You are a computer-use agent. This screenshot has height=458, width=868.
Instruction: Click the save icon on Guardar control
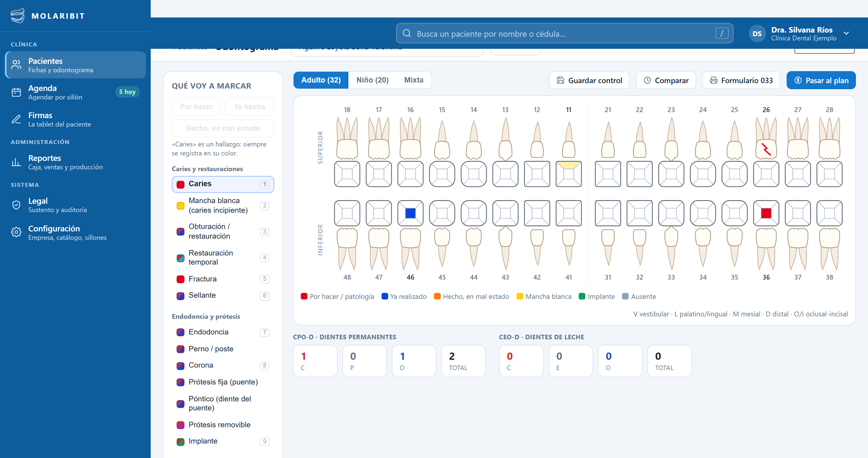[560, 80]
